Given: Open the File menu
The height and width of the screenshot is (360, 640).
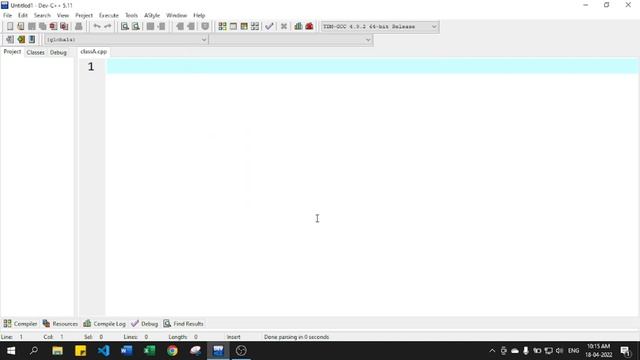Looking at the screenshot, I should [x=7, y=16].
